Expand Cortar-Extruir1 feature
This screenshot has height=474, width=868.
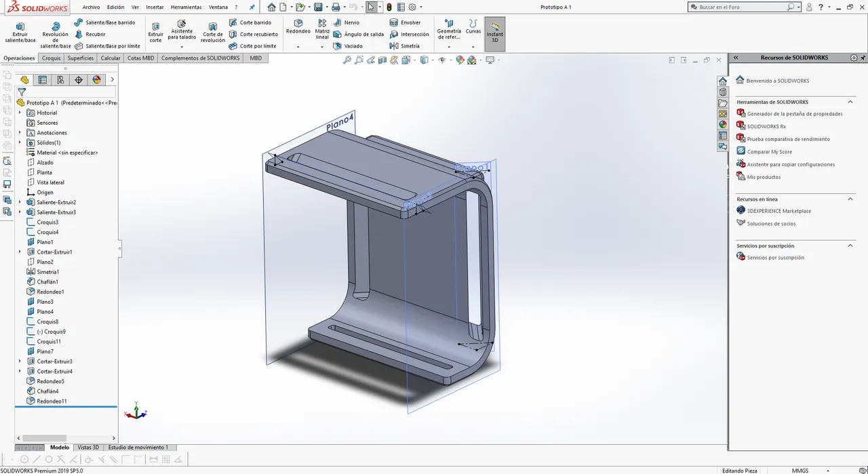click(20, 252)
